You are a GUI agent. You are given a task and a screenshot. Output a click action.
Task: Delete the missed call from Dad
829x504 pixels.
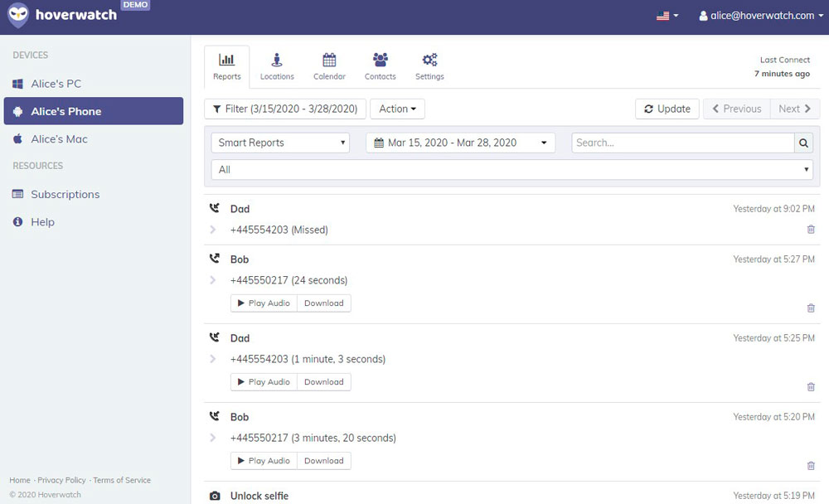pos(811,230)
